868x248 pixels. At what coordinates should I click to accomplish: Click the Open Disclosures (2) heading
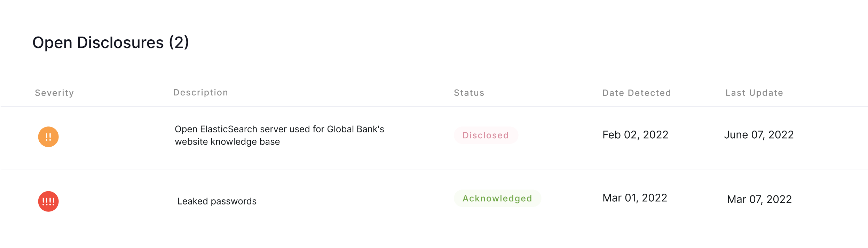pos(111,43)
